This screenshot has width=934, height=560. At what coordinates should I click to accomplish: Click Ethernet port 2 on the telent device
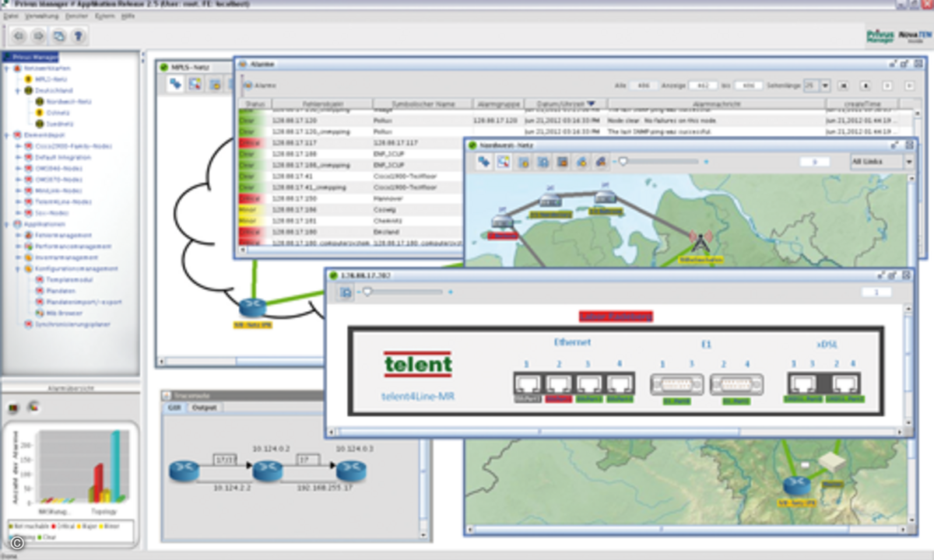point(558,383)
